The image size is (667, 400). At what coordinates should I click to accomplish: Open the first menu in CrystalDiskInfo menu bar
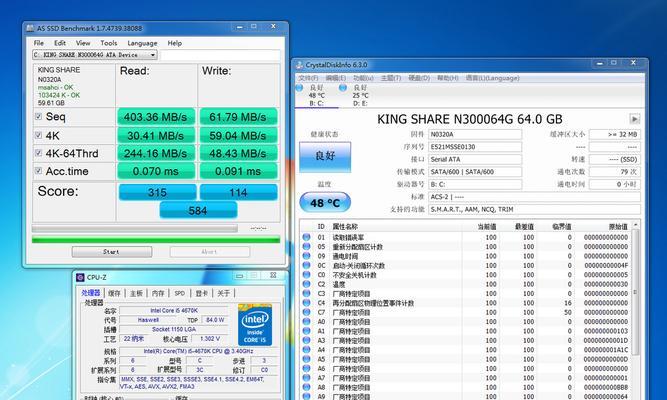coord(308,78)
